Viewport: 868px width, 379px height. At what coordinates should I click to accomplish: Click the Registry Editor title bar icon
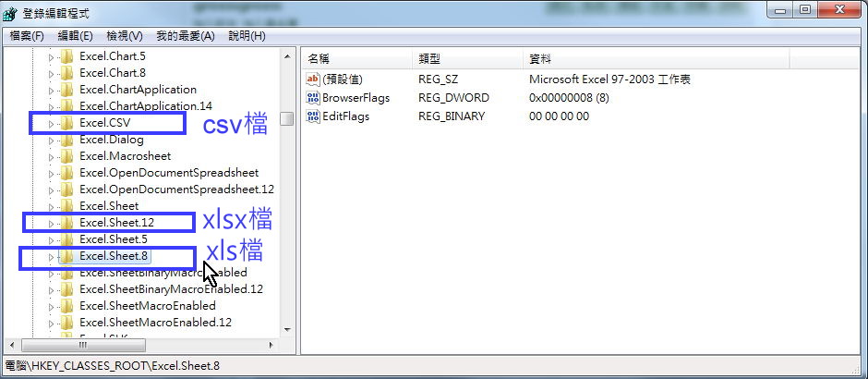(x=10, y=13)
